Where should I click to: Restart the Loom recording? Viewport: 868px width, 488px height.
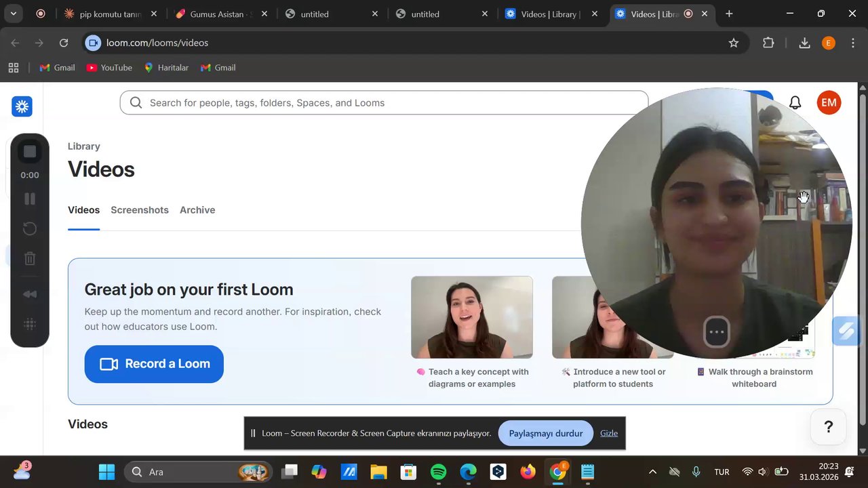click(x=30, y=228)
